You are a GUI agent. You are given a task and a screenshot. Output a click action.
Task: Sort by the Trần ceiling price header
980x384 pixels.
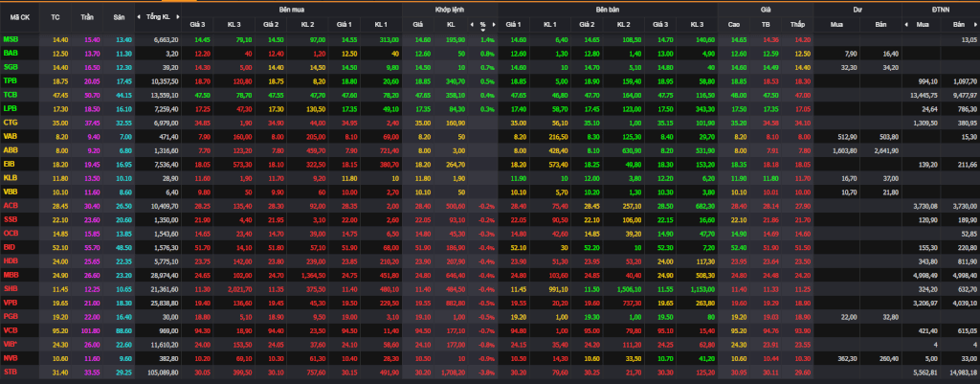[87, 17]
